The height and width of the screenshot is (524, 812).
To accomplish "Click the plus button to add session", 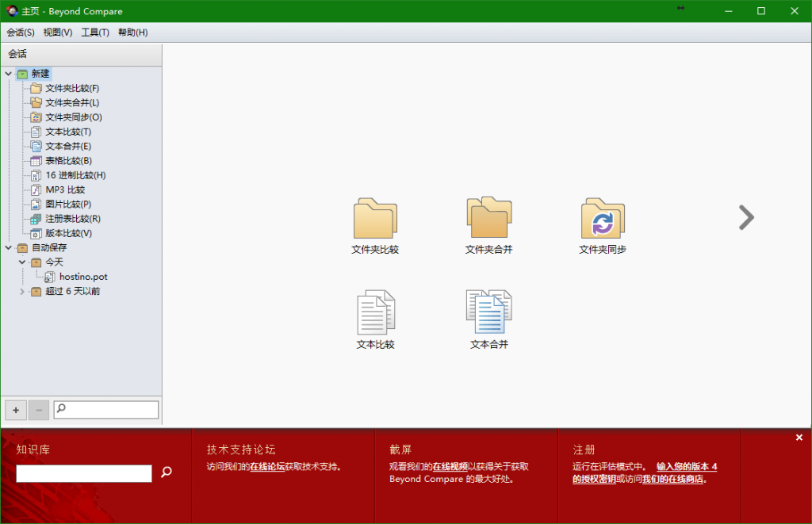I will click(15, 410).
